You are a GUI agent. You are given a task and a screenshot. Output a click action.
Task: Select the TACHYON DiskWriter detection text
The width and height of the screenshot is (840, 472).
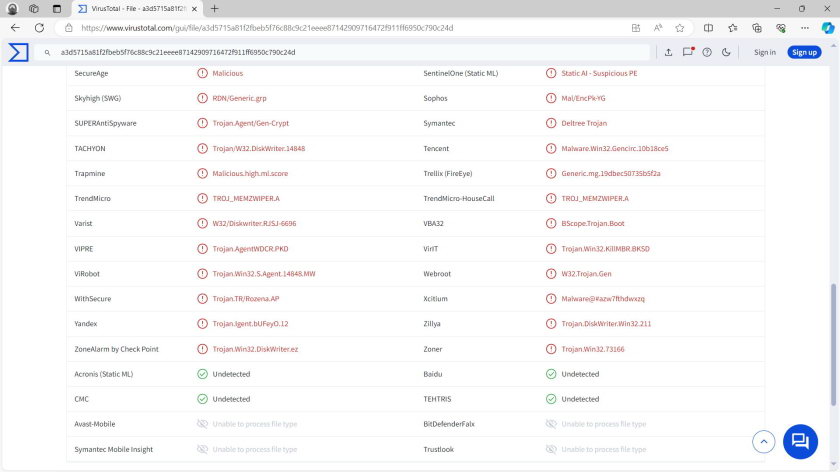click(258, 148)
